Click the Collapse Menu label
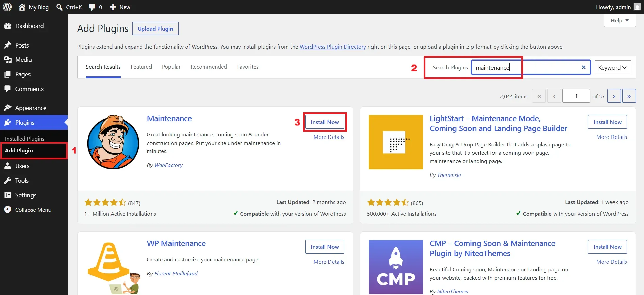The height and width of the screenshot is (295, 644). coord(33,210)
